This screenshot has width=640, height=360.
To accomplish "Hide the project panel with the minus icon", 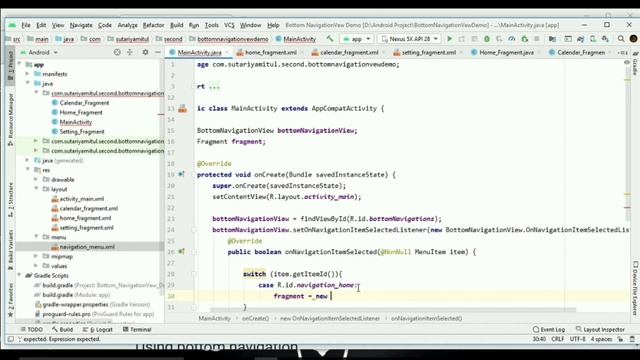I will 158,52.
